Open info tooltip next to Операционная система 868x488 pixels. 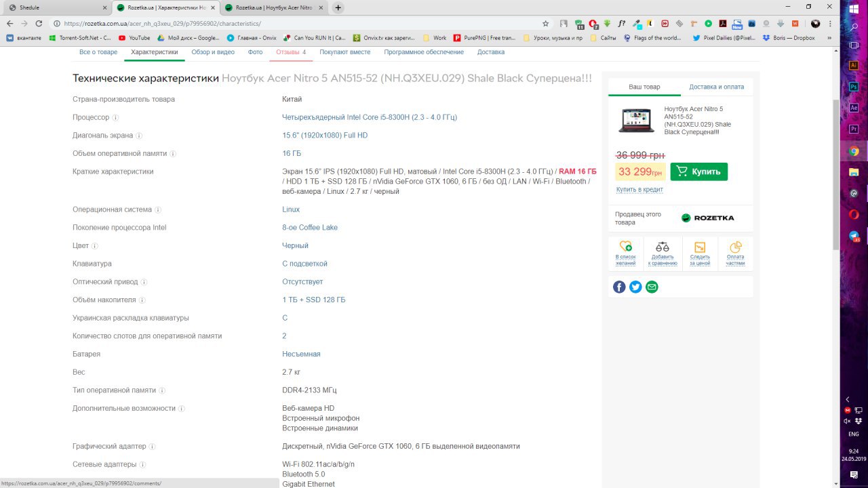158,210
